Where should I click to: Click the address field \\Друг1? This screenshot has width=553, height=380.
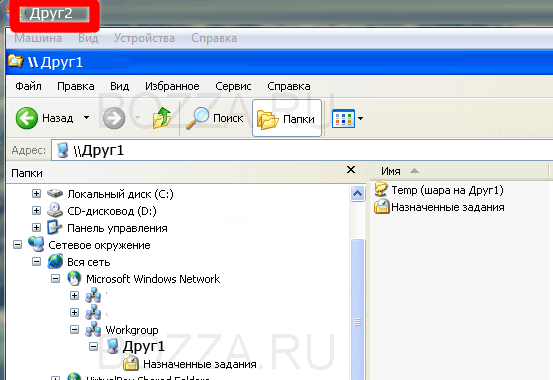click(302, 150)
